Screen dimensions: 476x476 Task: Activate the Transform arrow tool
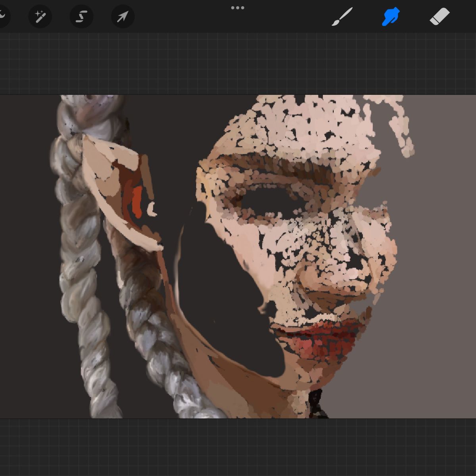(x=123, y=16)
